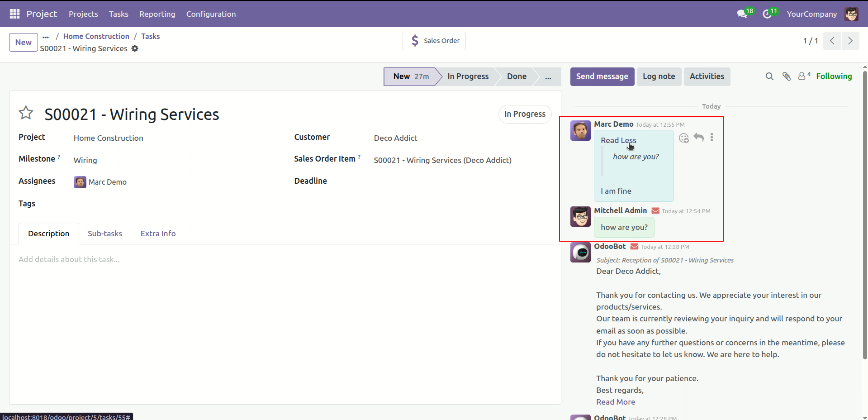Open the Tasks menu
Viewport: 868px width, 420px height.
point(119,14)
